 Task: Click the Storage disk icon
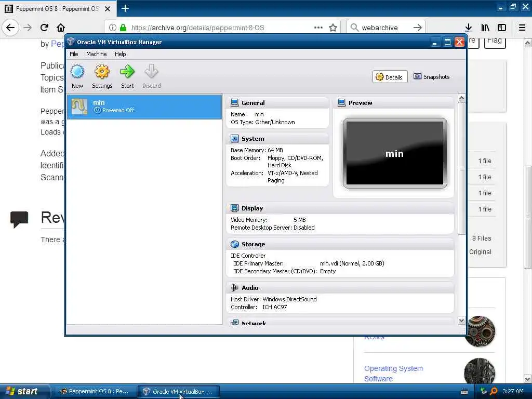pos(234,244)
